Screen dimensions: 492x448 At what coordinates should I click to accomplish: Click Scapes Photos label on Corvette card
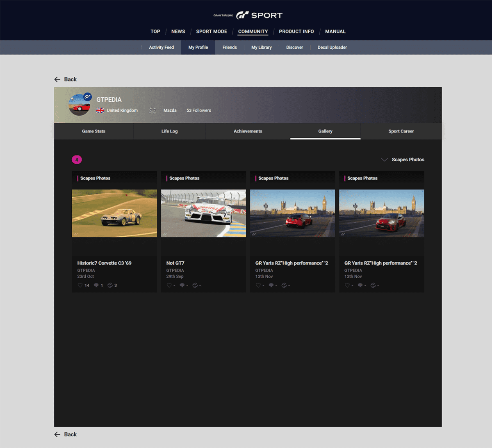click(95, 178)
